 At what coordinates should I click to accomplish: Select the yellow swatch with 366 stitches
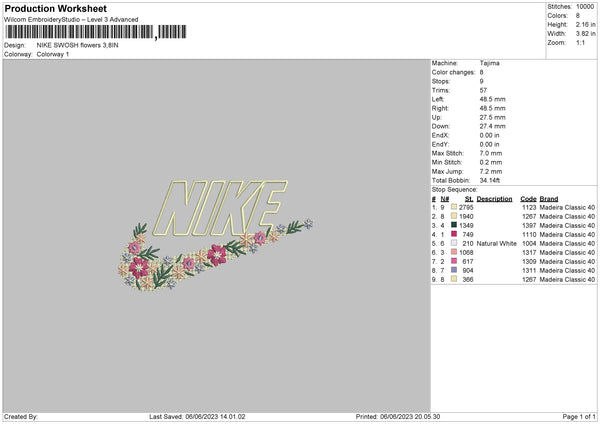[x=453, y=279]
